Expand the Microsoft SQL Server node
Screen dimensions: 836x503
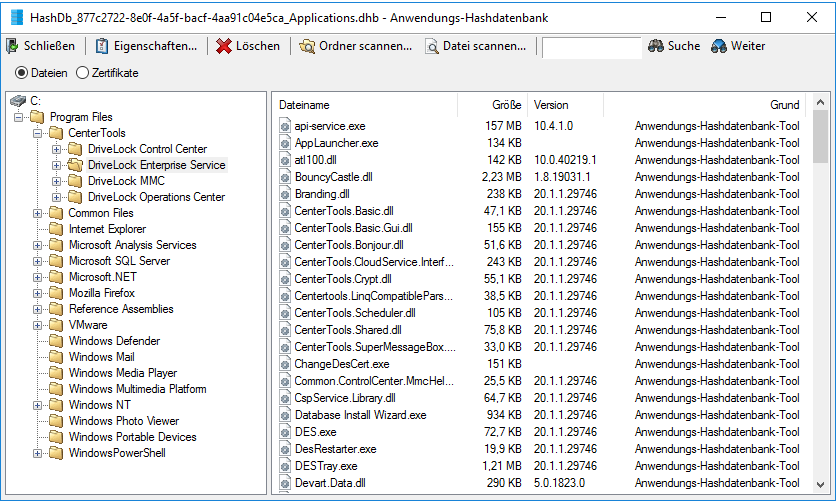[38, 261]
